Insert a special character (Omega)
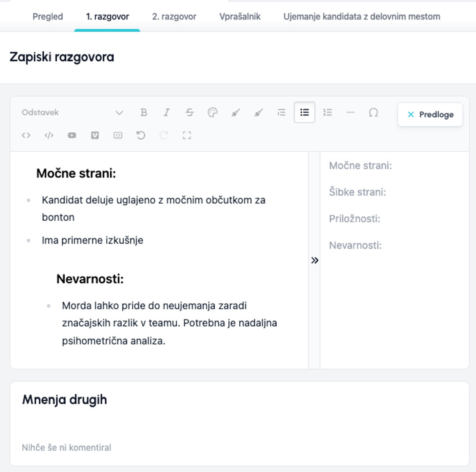476x472 pixels. [x=373, y=112]
